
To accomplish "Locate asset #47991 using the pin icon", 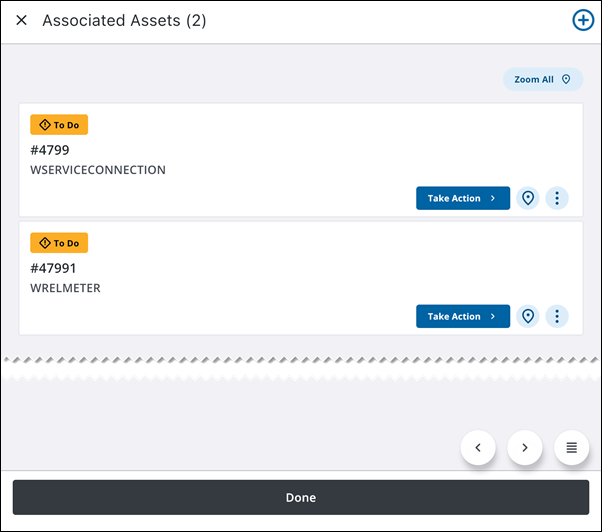I will tap(528, 316).
